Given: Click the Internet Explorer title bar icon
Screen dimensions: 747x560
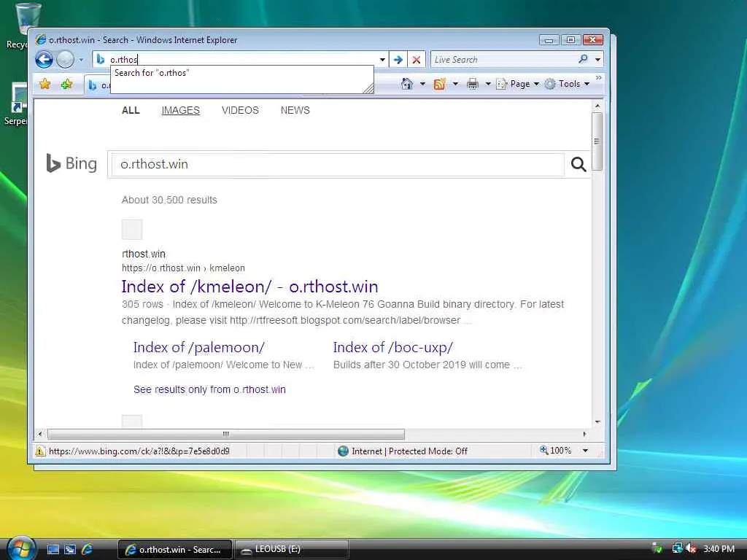Looking at the screenshot, I should click(41, 39).
